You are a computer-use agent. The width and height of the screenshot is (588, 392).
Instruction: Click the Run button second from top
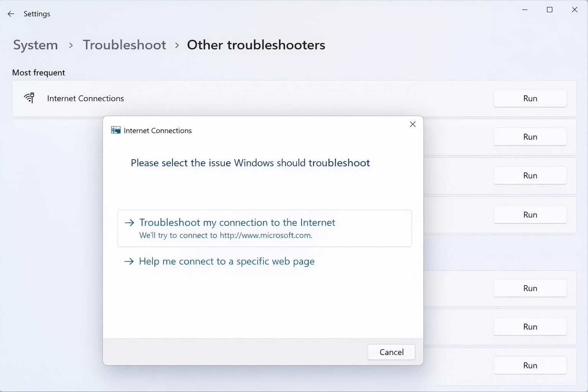(530, 137)
